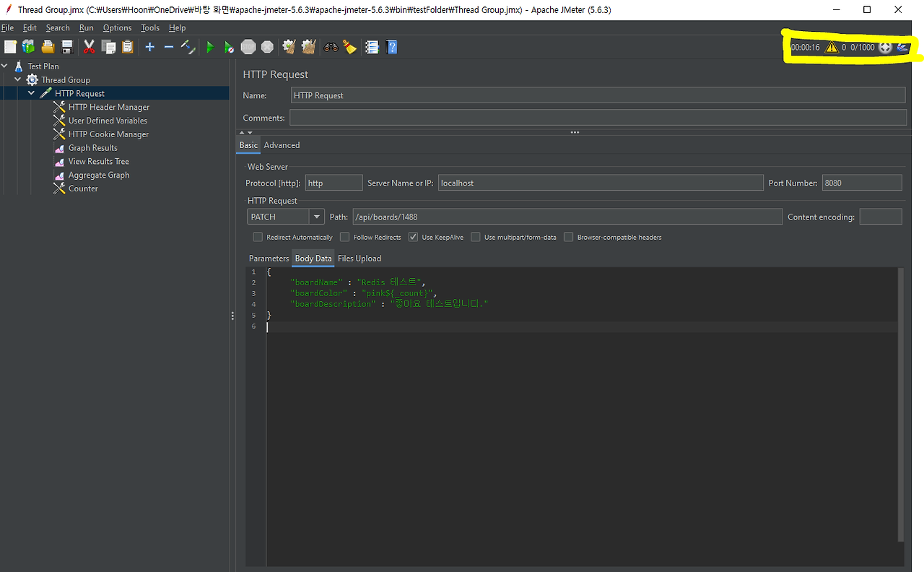
Task: Click the Help question mark icon
Action: (x=392, y=47)
